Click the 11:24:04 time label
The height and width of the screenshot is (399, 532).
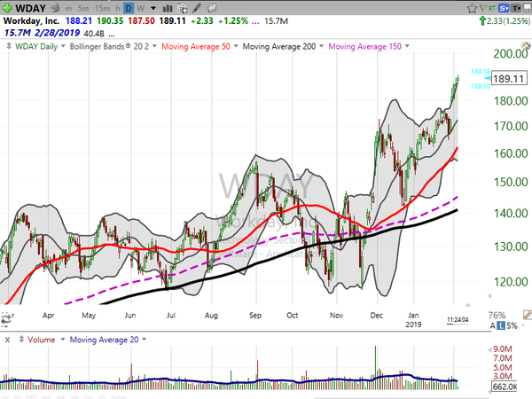458,319
